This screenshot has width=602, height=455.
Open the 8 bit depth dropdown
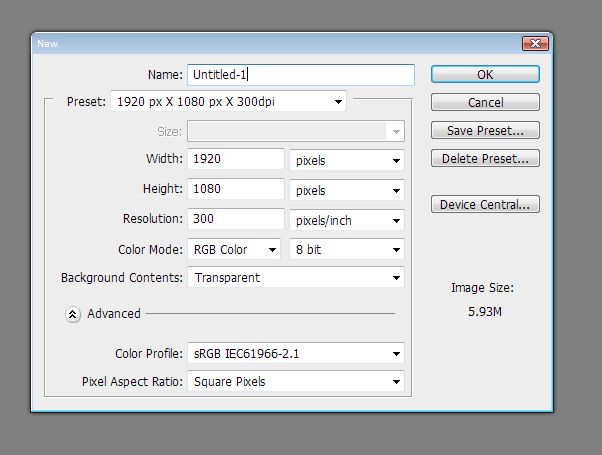(347, 250)
